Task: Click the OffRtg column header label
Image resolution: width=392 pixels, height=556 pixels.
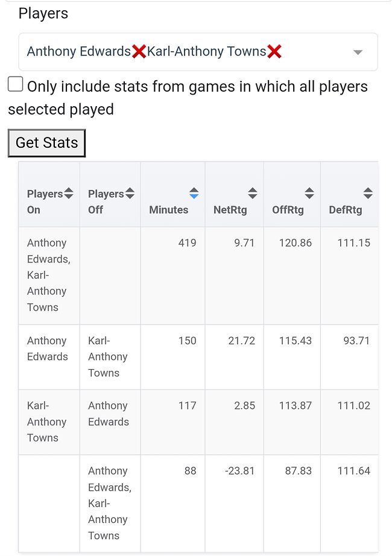Action: click(x=288, y=210)
